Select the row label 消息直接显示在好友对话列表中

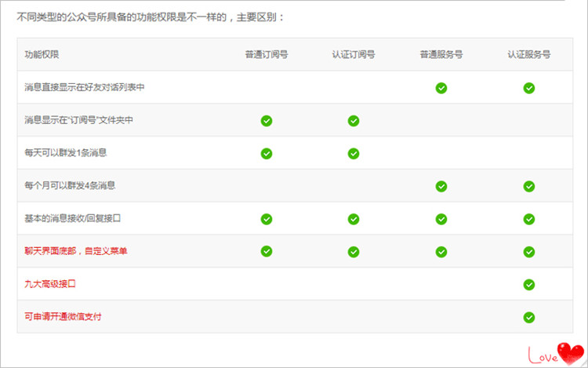point(85,87)
